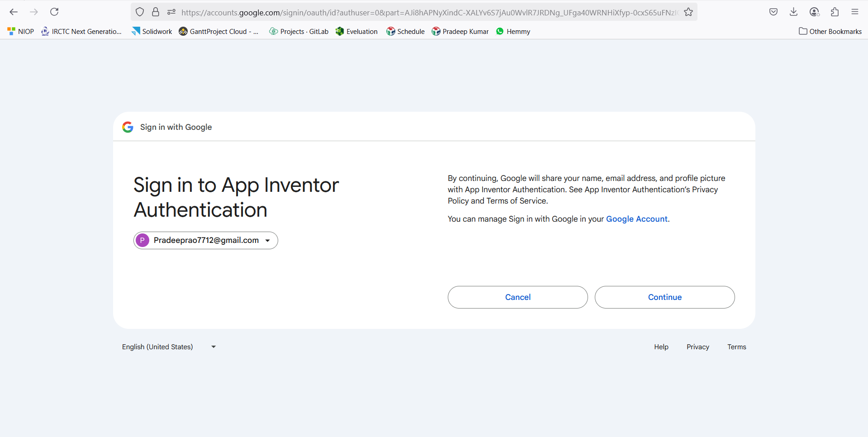This screenshot has height=437, width=868.
Task: Open the Eveluation bookmark
Action: pyautogui.click(x=357, y=31)
